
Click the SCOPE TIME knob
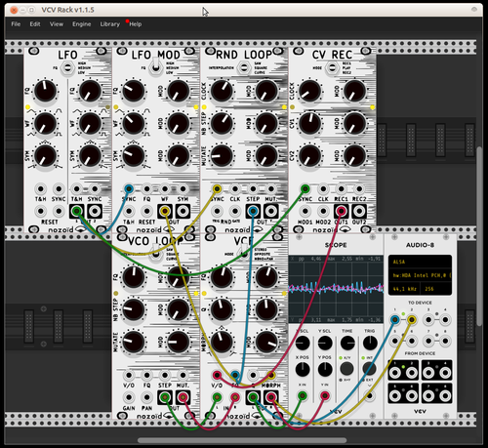[347, 343]
